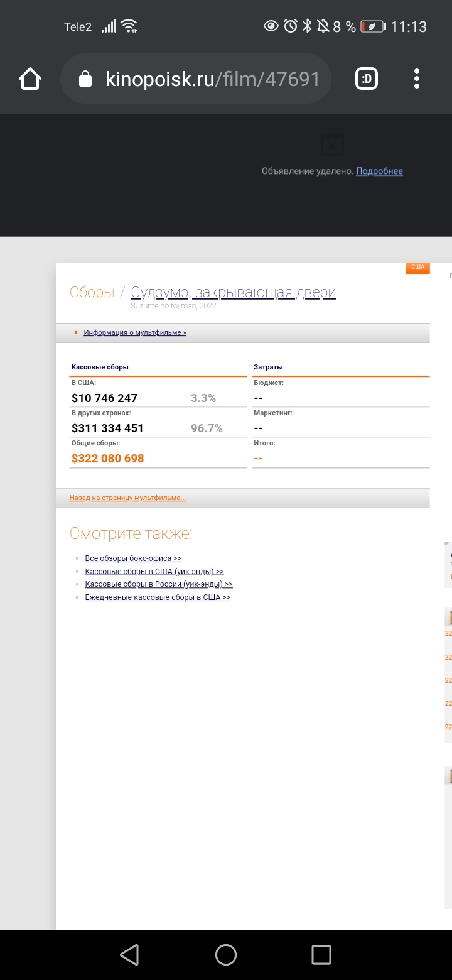452x980 pixels.
Task: Open recent apps square button
Action: click(321, 955)
